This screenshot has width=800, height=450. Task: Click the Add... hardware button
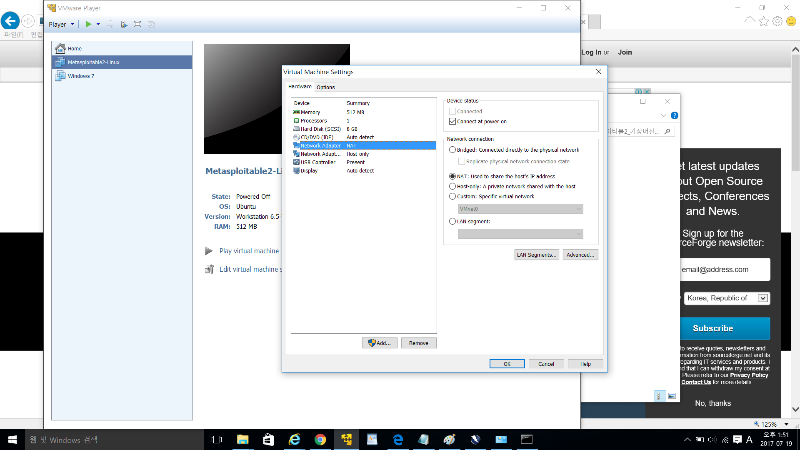(x=380, y=343)
